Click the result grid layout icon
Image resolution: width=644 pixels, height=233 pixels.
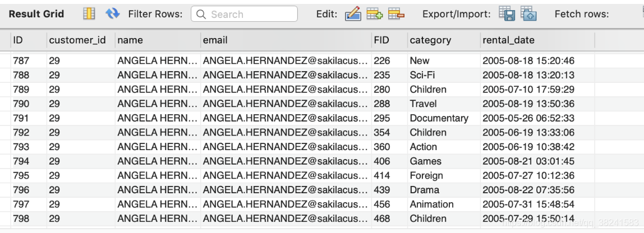(89, 13)
